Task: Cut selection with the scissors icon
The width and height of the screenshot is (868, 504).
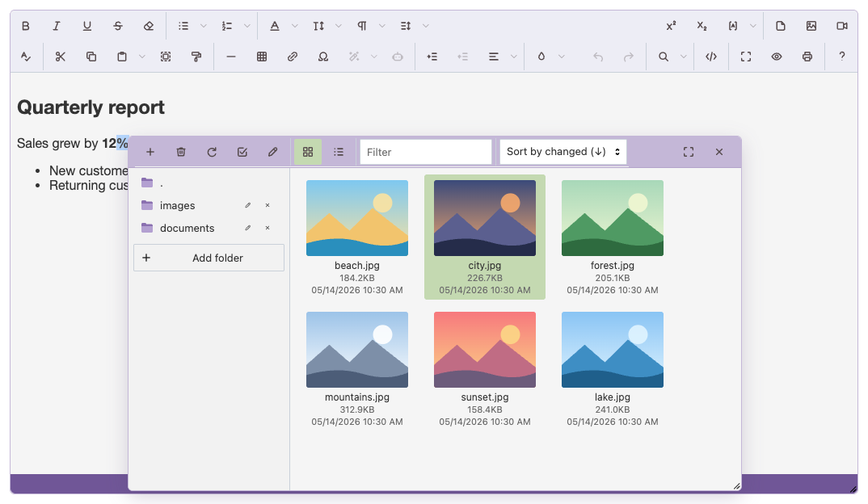Action: 61,57
